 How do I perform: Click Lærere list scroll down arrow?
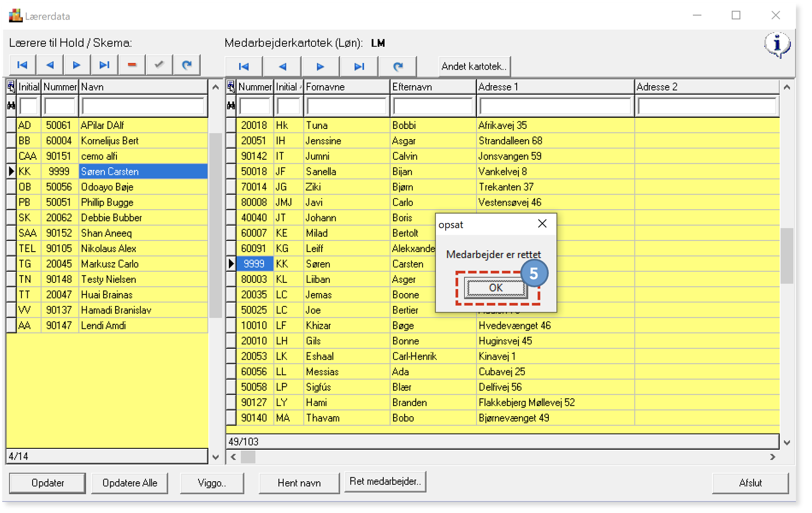coord(215,457)
